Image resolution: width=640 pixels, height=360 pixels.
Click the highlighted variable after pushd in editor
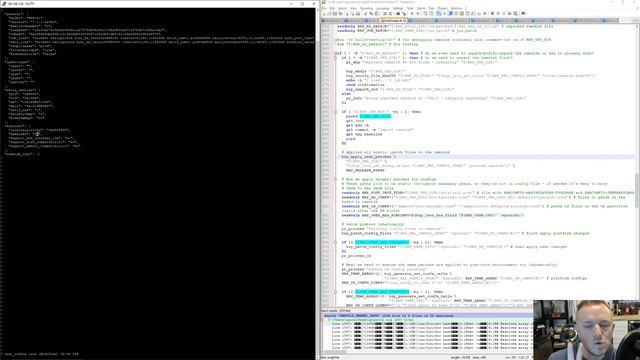click(x=376, y=116)
